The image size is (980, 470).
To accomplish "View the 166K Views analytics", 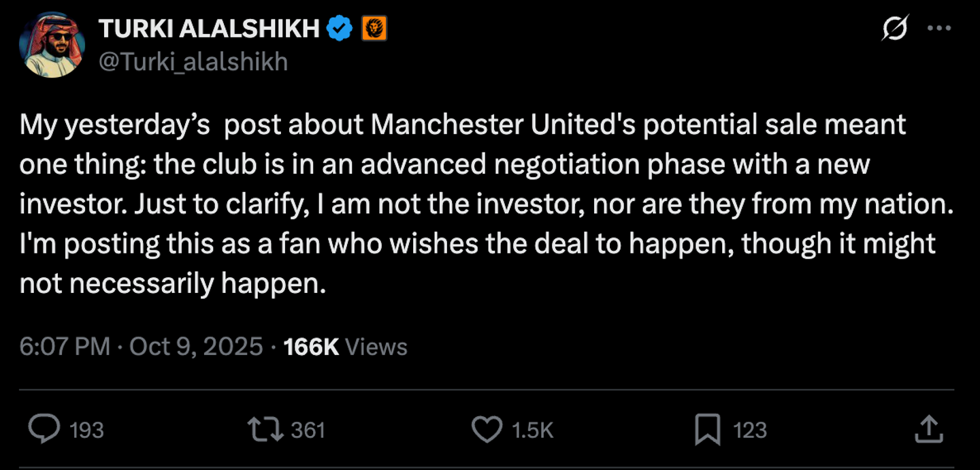I will (x=345, y=347).
